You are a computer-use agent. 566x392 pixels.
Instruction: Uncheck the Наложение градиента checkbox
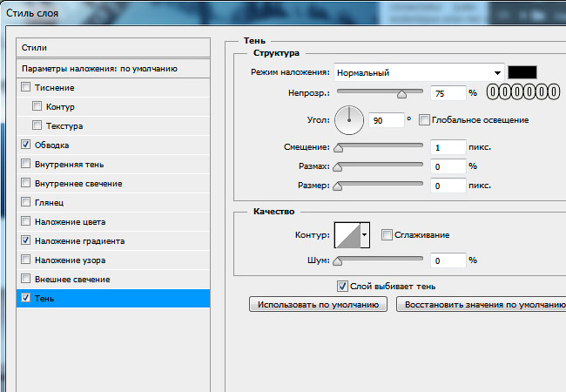pyautogui.click(x=25, y=240)
